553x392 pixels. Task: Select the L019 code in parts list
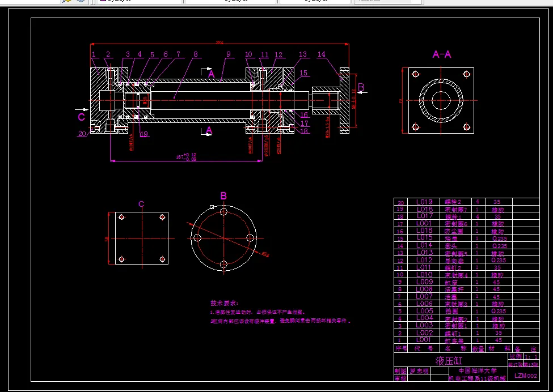pos(424,202)
